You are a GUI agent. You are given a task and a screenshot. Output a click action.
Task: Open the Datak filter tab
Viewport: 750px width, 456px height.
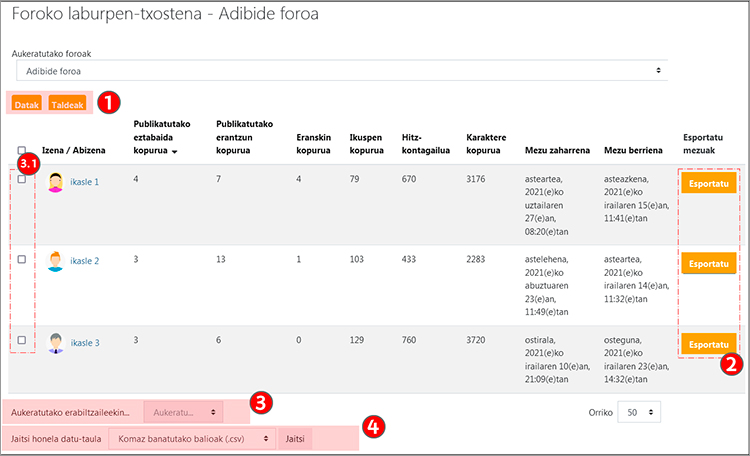click(x=27, y=103)
